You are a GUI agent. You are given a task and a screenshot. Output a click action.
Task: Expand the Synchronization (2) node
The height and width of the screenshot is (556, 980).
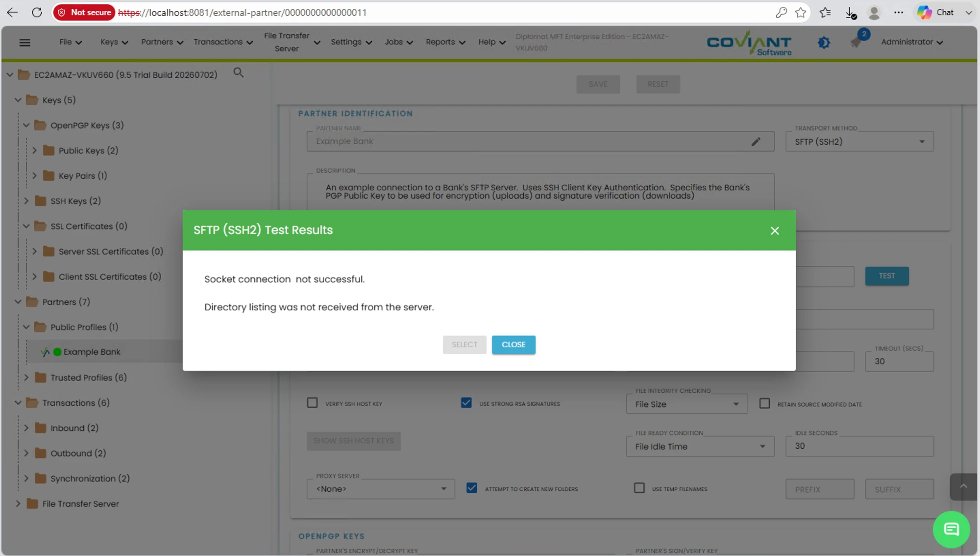click(26, 479)
